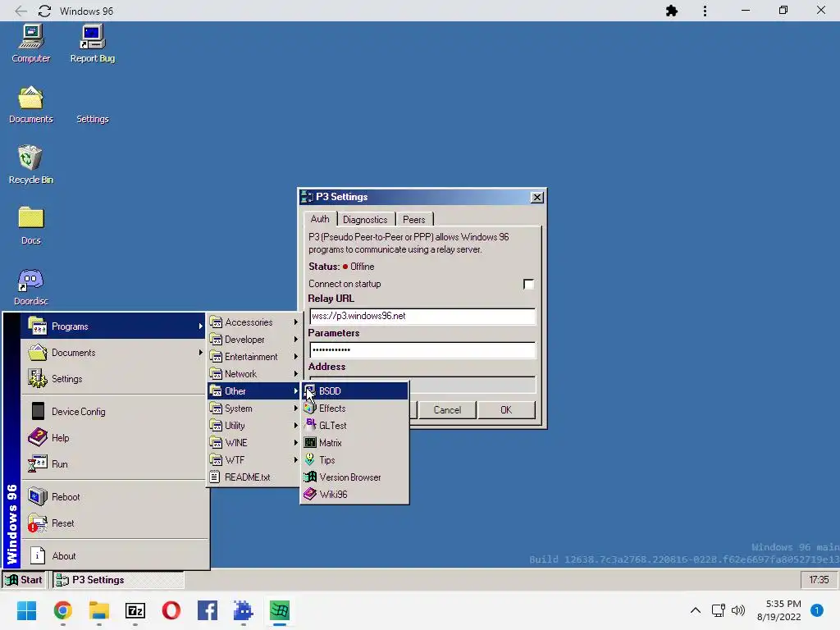Click the back arrow in title bar

tap(21, 11)
